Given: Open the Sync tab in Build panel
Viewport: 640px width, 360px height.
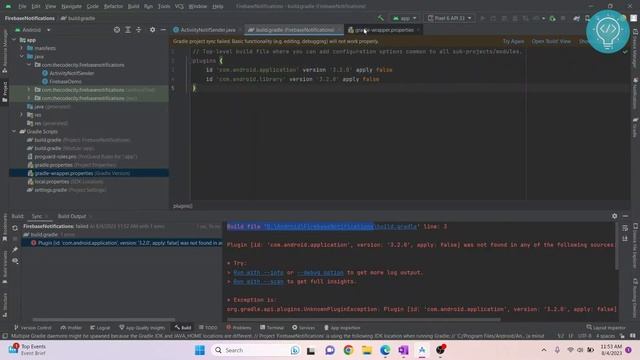Looking at the screenshot, I should point(37,216).
